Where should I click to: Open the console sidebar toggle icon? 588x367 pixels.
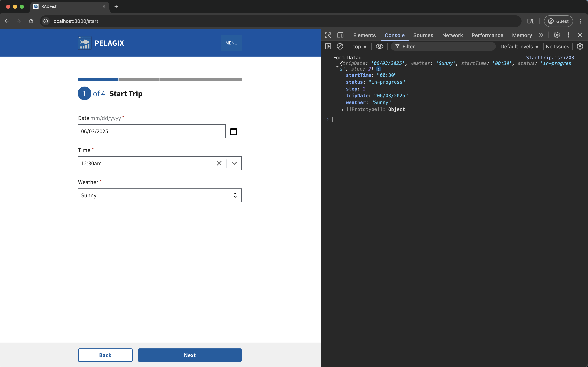(328, 46)
